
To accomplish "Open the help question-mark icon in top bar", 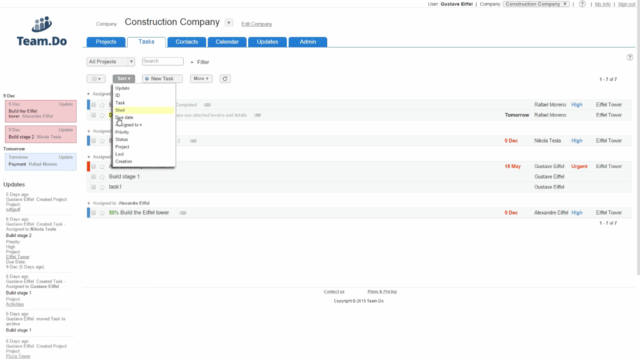I will 582,4.
